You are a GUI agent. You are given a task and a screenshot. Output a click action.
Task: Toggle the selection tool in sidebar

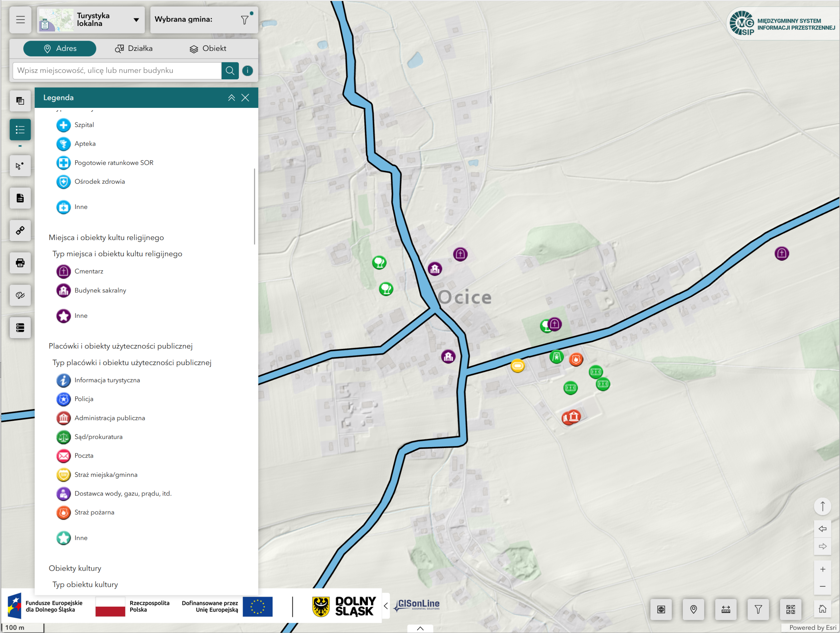[20, 166]
